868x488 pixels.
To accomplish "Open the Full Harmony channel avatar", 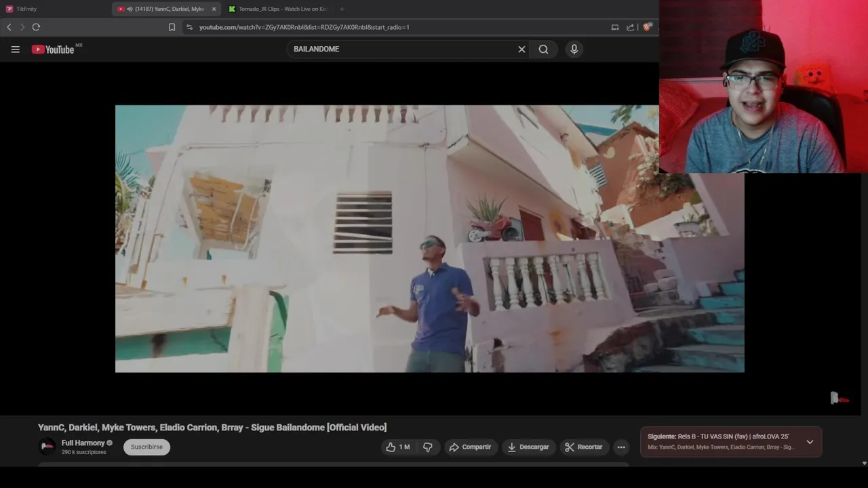I will point(47,447).
